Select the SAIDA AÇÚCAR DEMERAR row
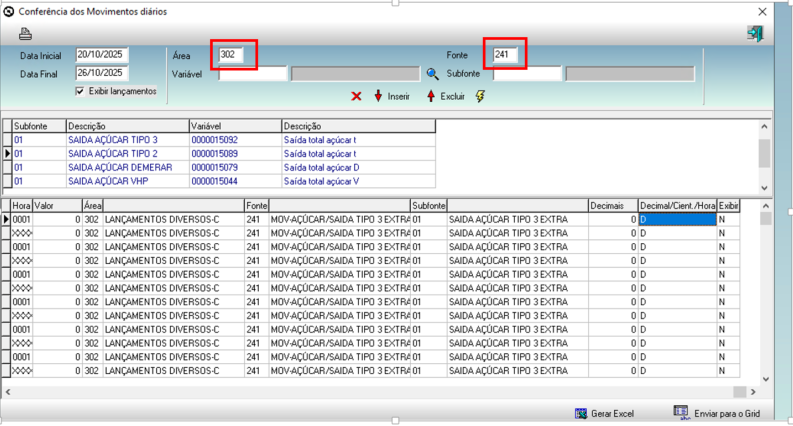This screenshot has width=793, height=426. coord(219,167)
